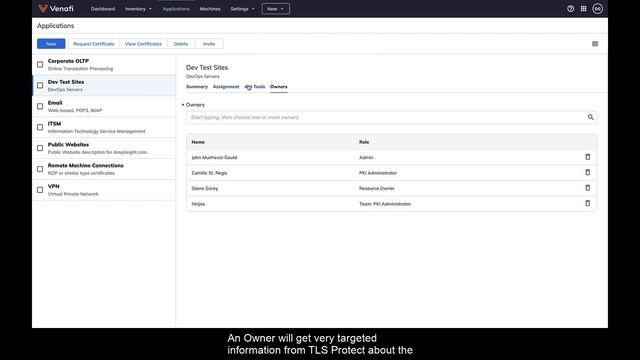Check the Dev Test Sites checkbox

tap(40, 85)
